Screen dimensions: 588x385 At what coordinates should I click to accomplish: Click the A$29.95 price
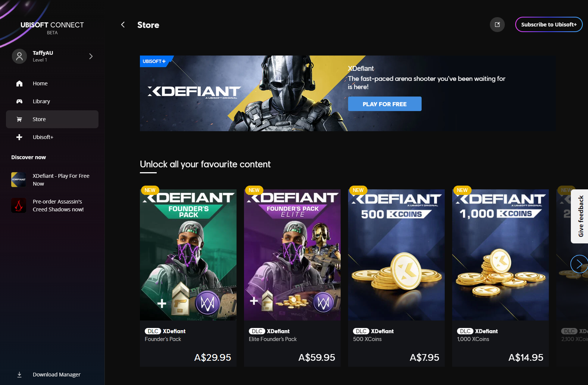click(x=213, y=357)
